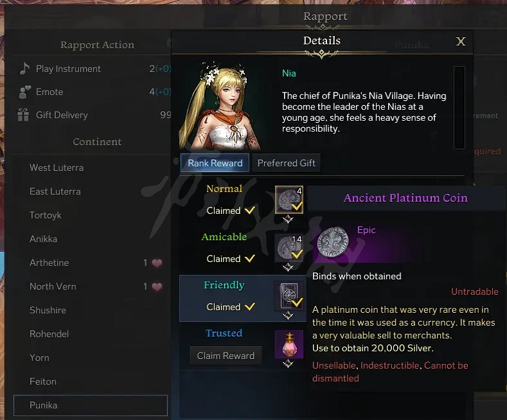Click the North Vern heart icon
507x420 pixels.
[157, 286]
